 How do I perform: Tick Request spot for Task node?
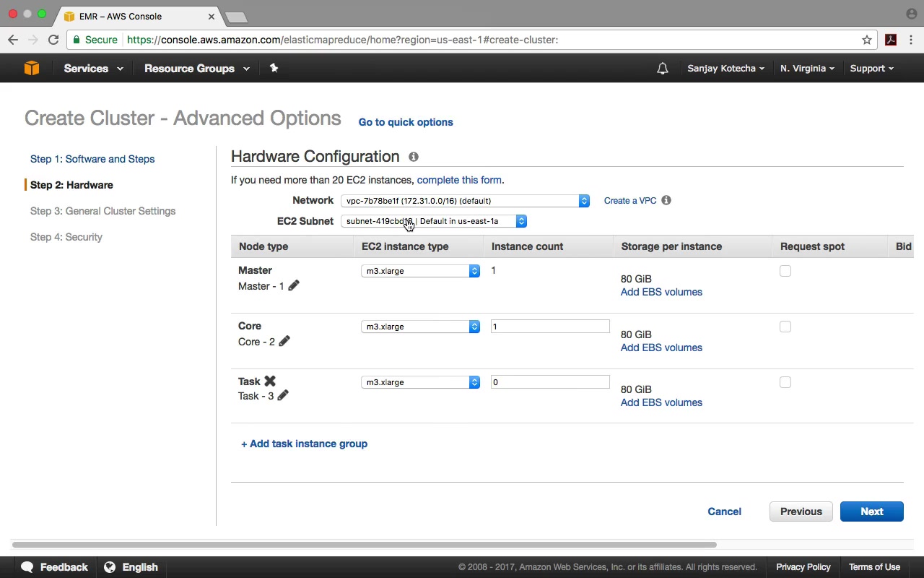pyautogui.click(x=785, y=382)
